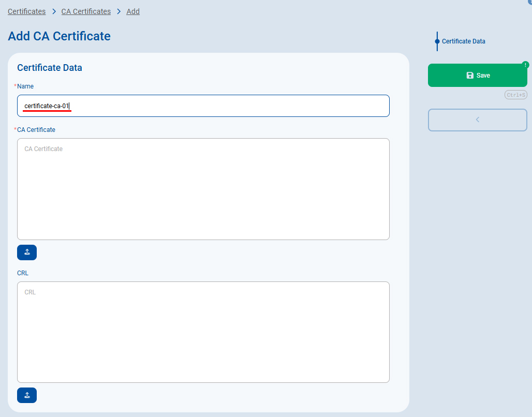Click the Add breadcrumb link
The image size is (532, 417).
(x=133, y=11)
